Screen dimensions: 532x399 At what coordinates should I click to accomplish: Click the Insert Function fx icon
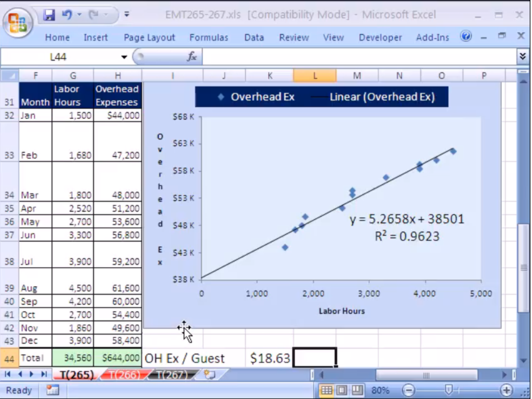(192, 57)
